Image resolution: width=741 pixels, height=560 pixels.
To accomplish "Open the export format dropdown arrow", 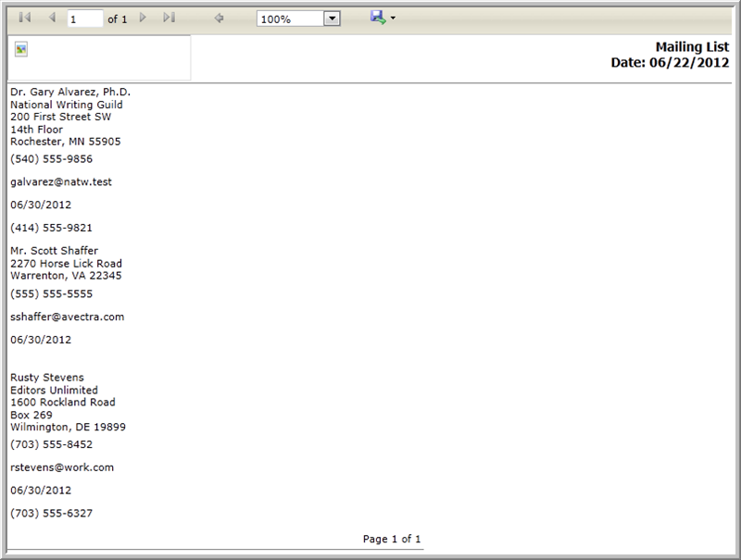I will click(393, 19).
